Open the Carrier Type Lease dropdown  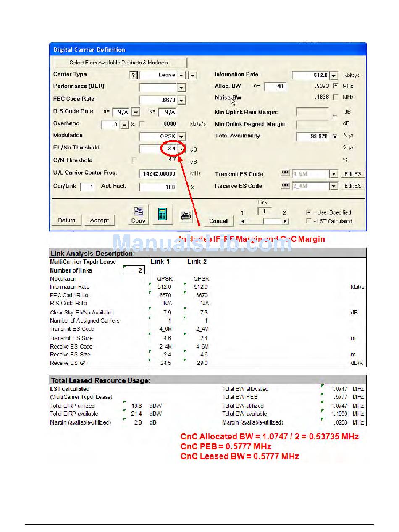point(181,75)
